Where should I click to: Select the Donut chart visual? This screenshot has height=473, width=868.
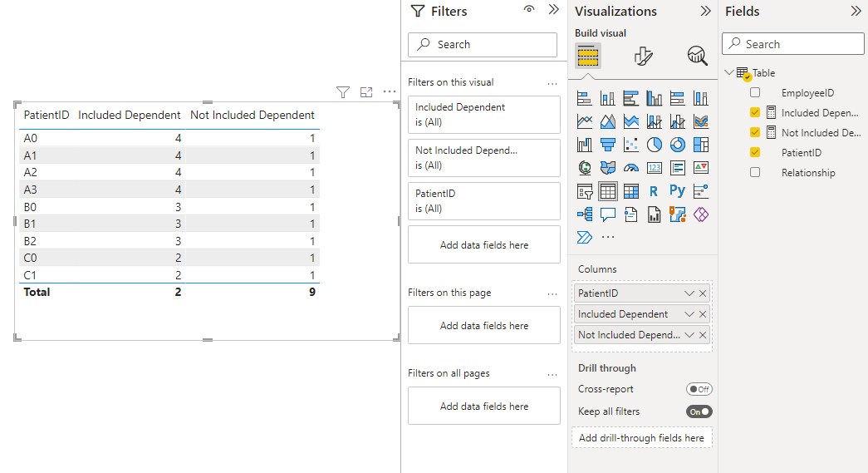click(x=678, y=145)
